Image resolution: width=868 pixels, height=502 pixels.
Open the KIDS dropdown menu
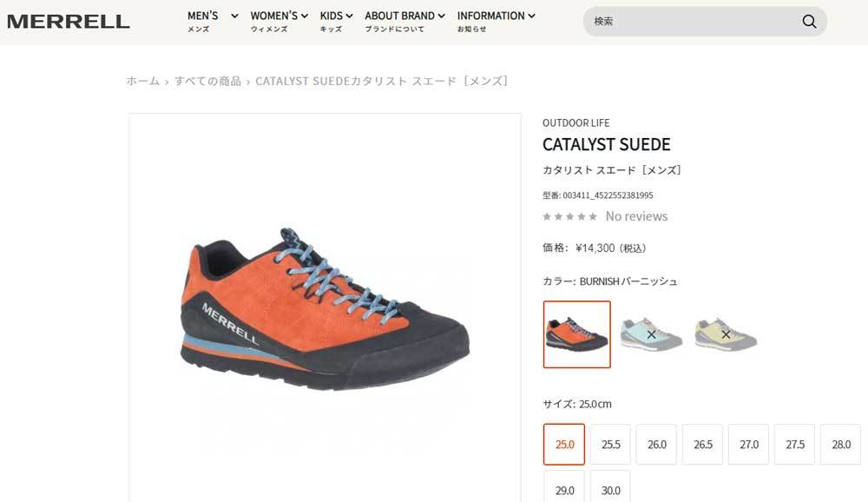336,21
